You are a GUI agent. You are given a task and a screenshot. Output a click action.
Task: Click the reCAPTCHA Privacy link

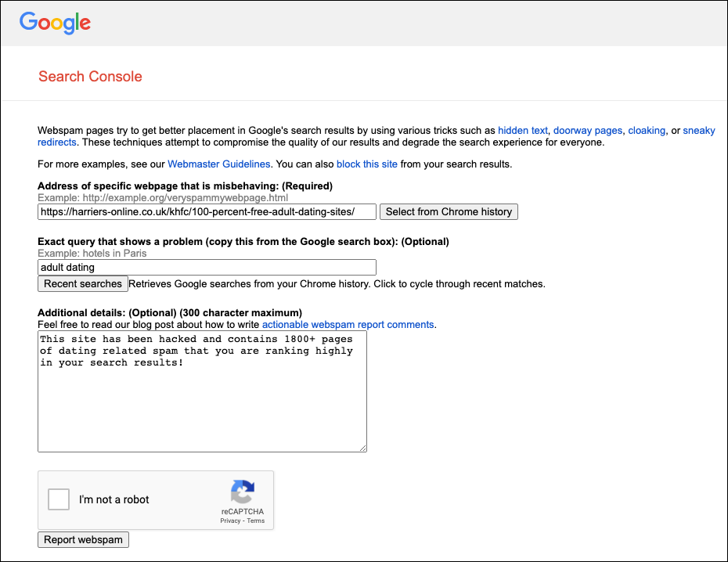coord(230,521)
